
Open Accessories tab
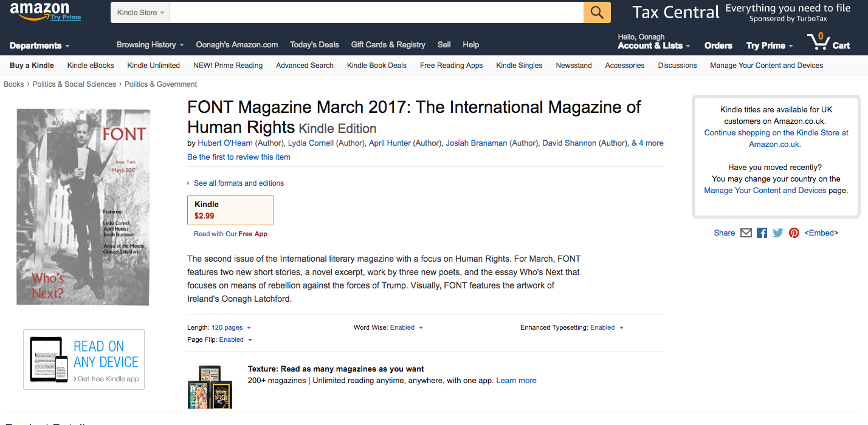coord(625,66)
